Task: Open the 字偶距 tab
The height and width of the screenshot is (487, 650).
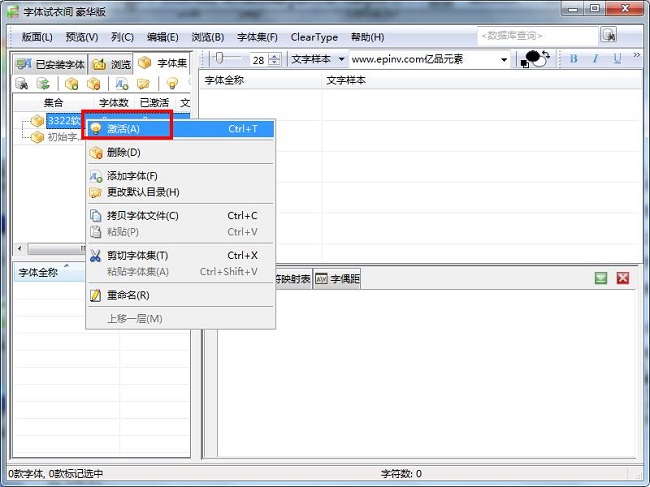Action: point(341,279)
